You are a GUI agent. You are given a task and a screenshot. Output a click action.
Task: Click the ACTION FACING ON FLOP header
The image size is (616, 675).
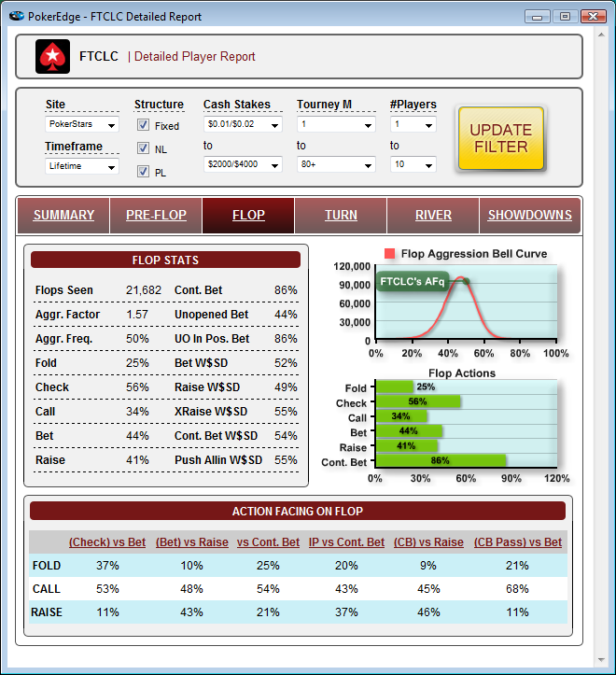[x=298, y=511]
